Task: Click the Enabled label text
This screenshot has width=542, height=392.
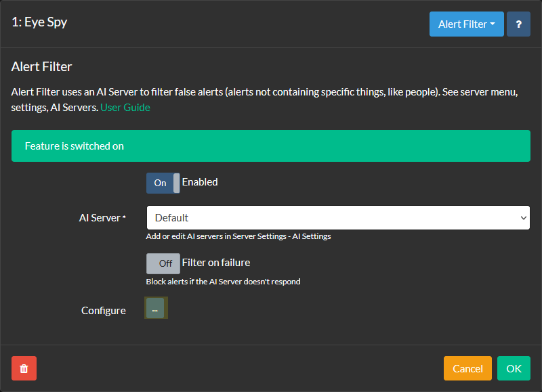Action: (200, 182)
